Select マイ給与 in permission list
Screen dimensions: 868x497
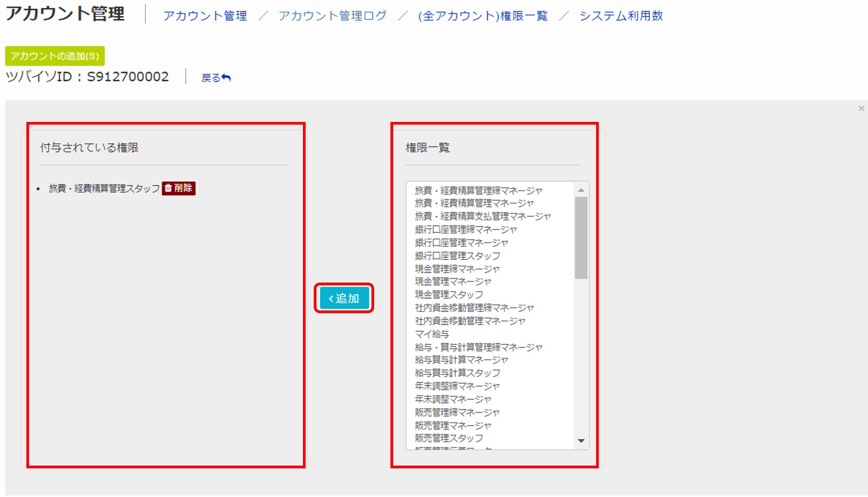tap(432, 334)
